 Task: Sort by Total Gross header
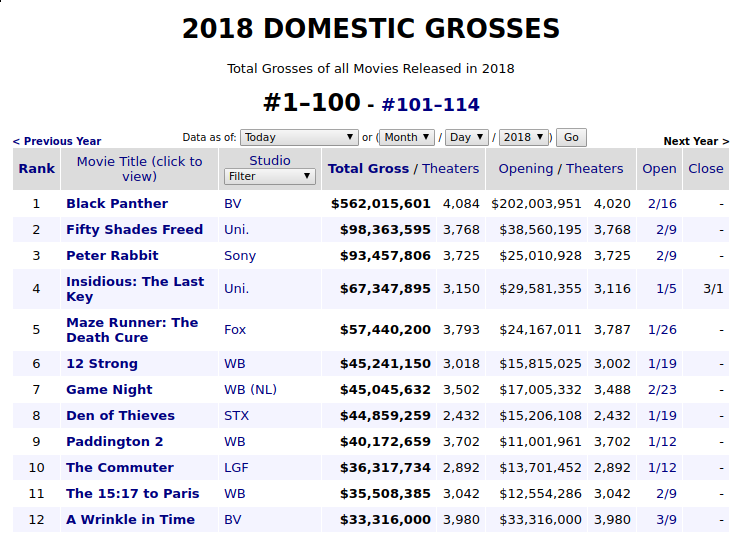coord(368,169)
